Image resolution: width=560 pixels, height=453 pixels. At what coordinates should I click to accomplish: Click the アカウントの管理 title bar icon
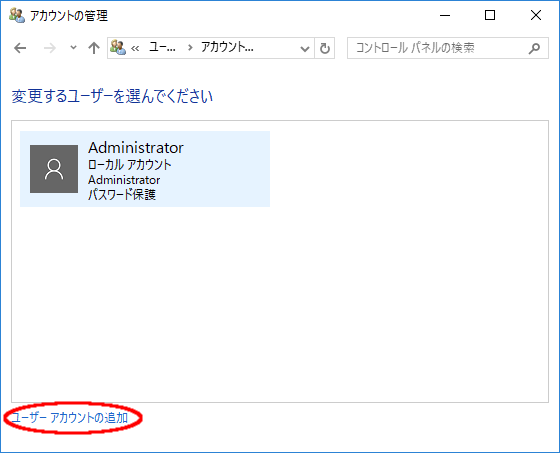pyautogui.click(x=17, y=15)
